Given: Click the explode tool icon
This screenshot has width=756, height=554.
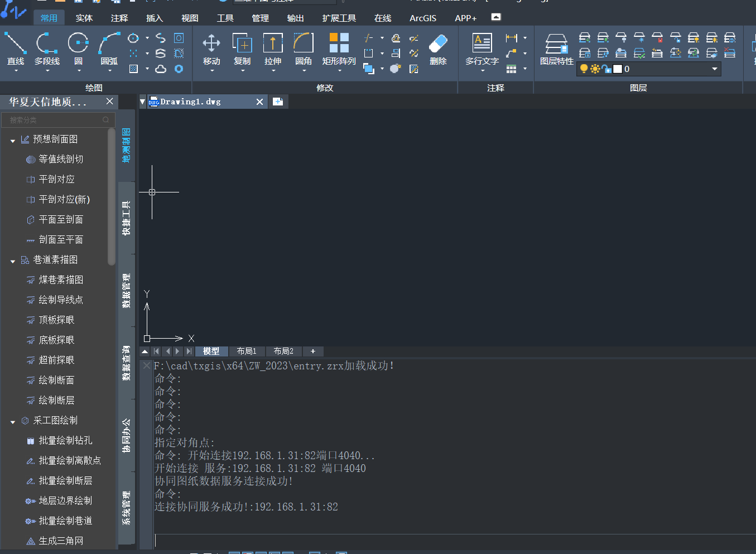Looking at the screenshot, I should [x=396, y=69].
